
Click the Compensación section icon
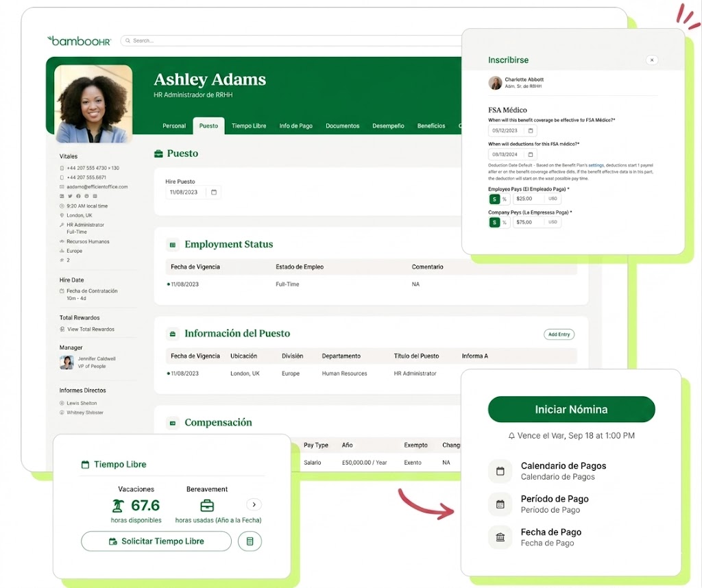coord(172,423)
